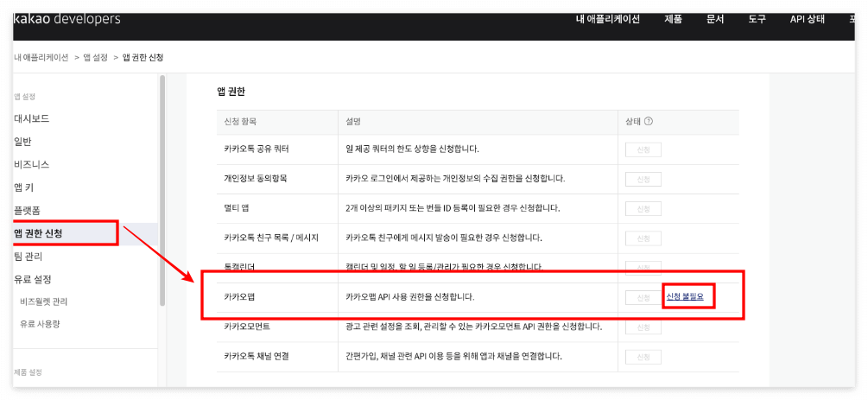Click the 신청 불필요 link
The height and width of the screenshot is (400, 868).
[x=685, y=297]
